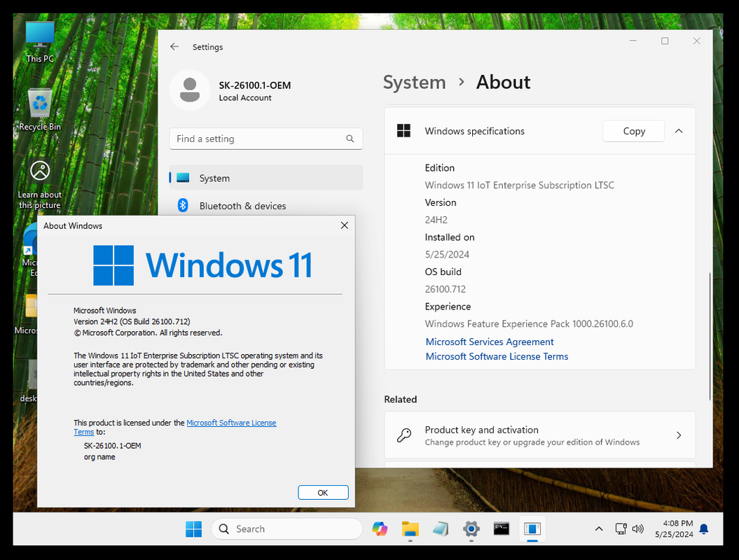
Task: Click Windows 11 IoT Enterprise Subscription LTSC edition text
Action: pyautogui.click(x=519, y=185)
